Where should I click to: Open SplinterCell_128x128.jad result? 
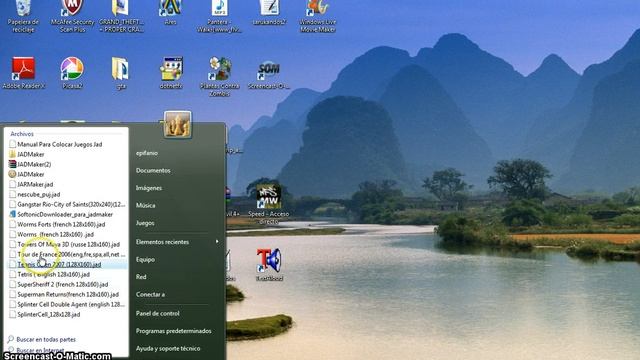[49, 314]
